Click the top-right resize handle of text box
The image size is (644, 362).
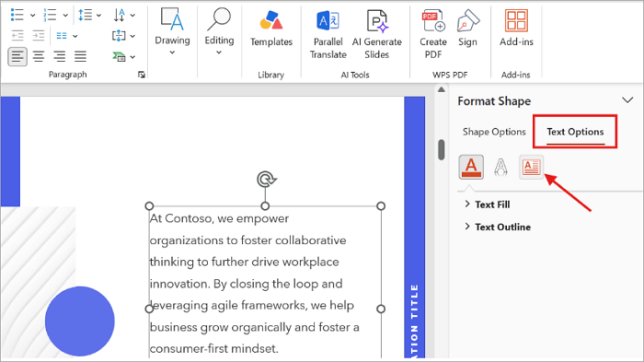coord(381,205)
